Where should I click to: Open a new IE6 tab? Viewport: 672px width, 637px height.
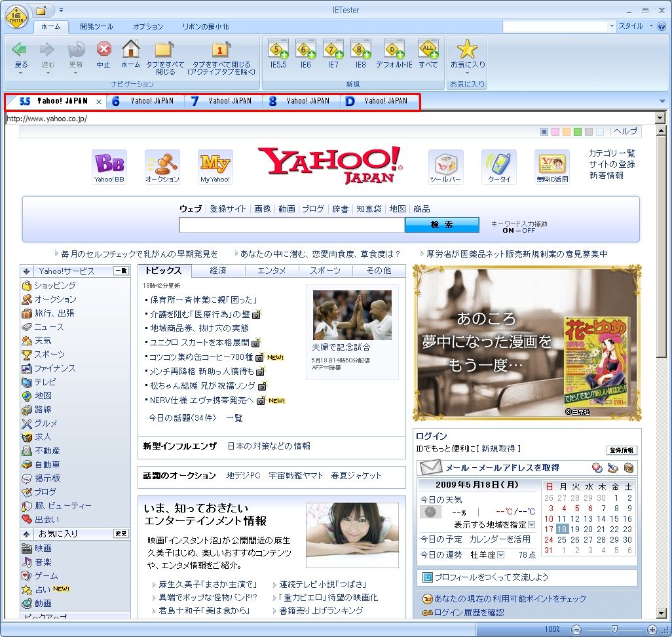[x=306, y=49]
